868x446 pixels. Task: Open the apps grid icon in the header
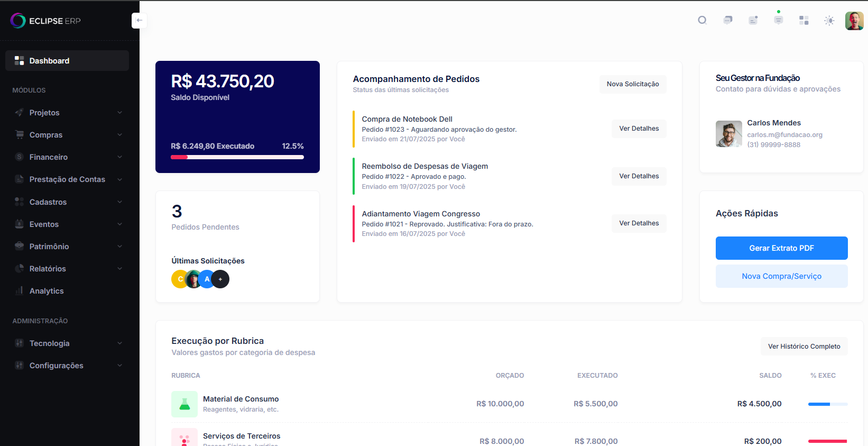pyautogui.click(x=804, y=21)
